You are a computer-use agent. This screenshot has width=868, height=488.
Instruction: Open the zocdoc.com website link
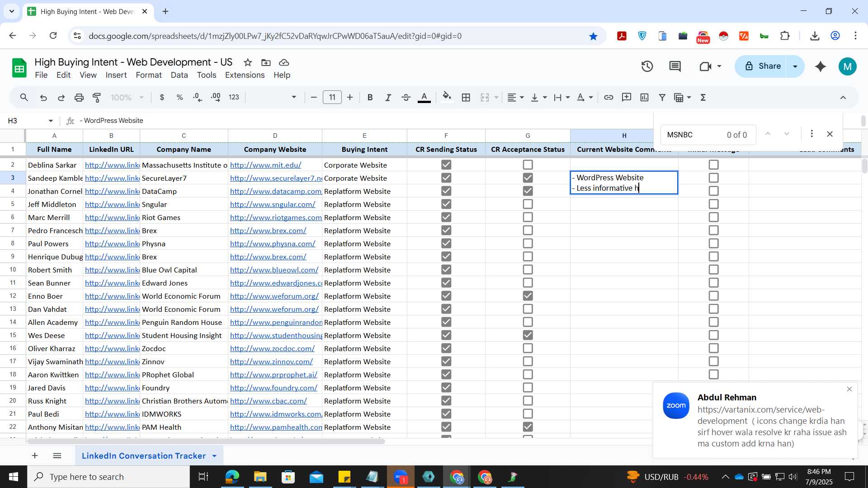click(272, 348)
